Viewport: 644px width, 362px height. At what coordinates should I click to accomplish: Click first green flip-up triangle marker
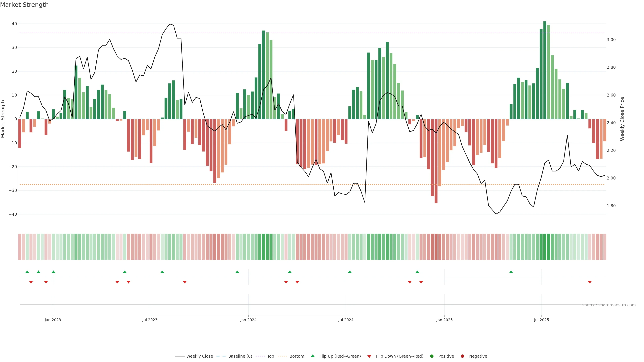click(27, 272)
